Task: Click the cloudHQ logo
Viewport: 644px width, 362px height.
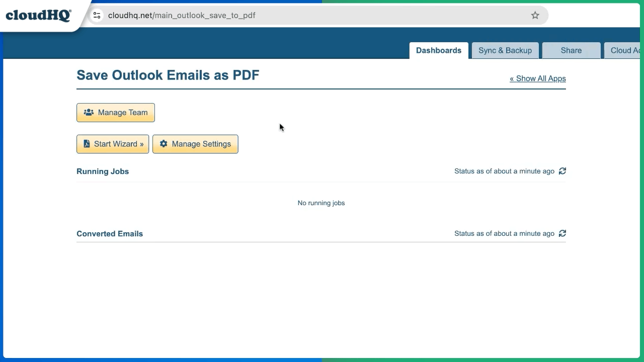Action: [x=38, y=15]
